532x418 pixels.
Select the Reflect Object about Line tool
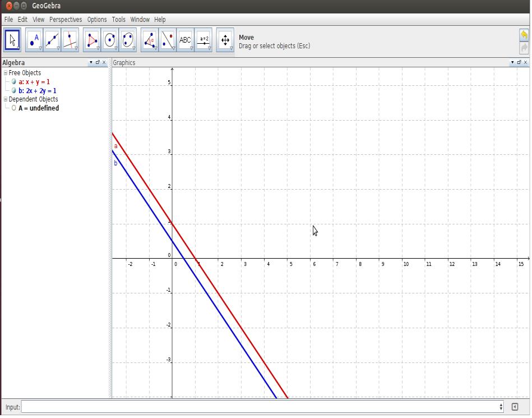click(x=168, y=40)
